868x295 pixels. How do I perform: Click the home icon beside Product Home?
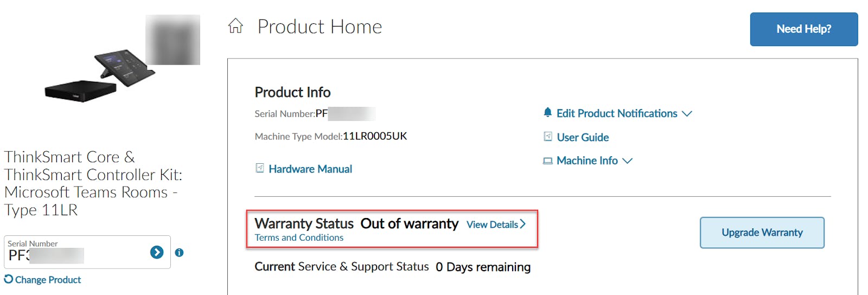point(235,25)
